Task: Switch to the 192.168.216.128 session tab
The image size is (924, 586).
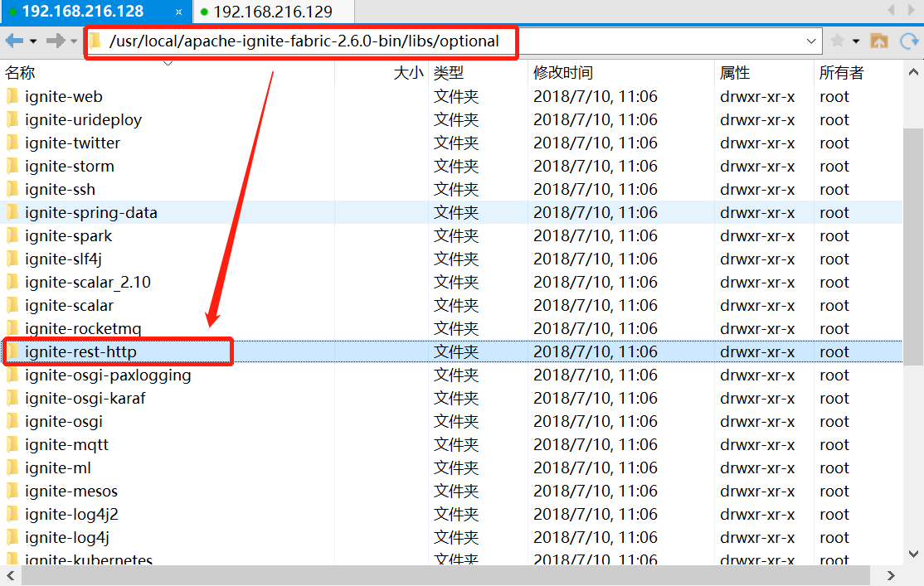Action: [83, 12]
